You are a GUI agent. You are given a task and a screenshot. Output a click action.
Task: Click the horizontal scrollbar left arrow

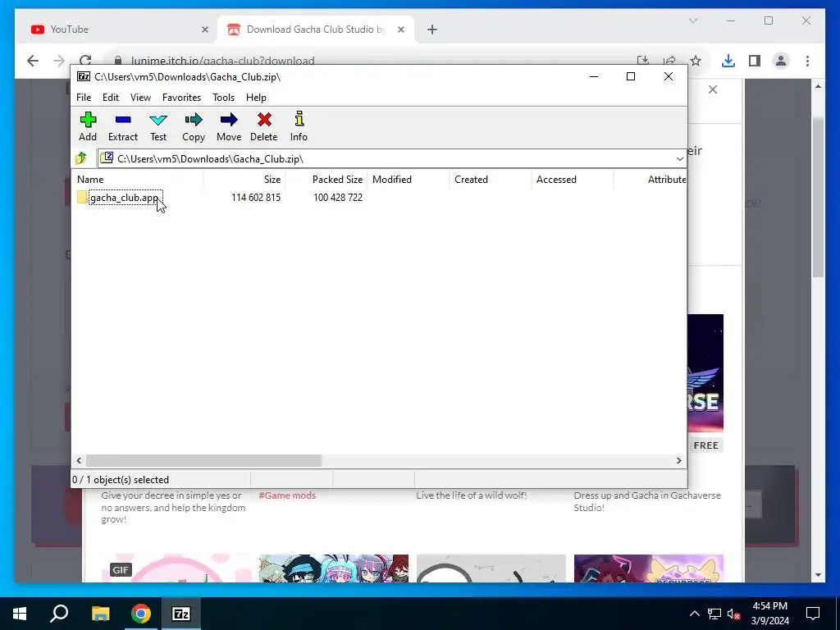click(x=80, y=461)
